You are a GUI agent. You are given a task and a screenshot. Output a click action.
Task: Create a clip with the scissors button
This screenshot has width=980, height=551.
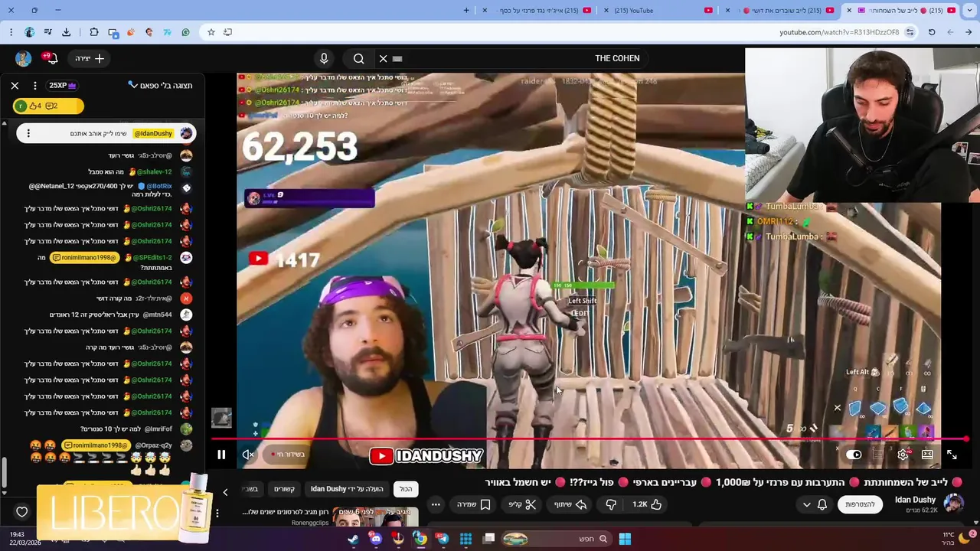(521, 504)
